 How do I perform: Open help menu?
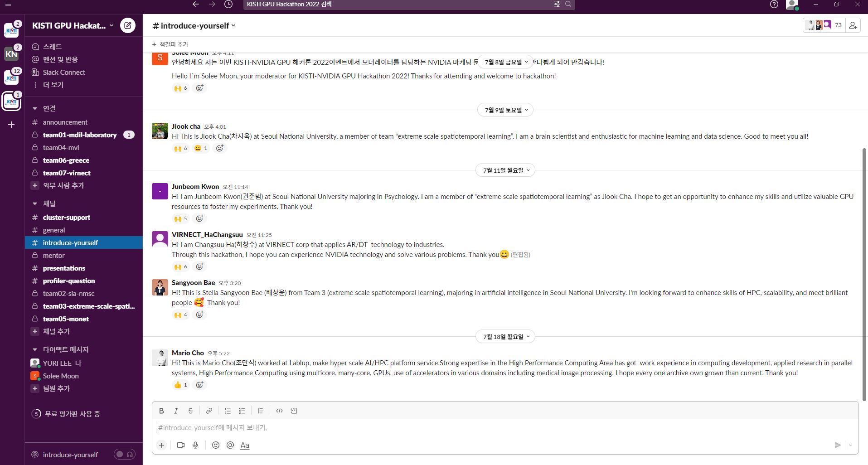(x=774, y=4)
